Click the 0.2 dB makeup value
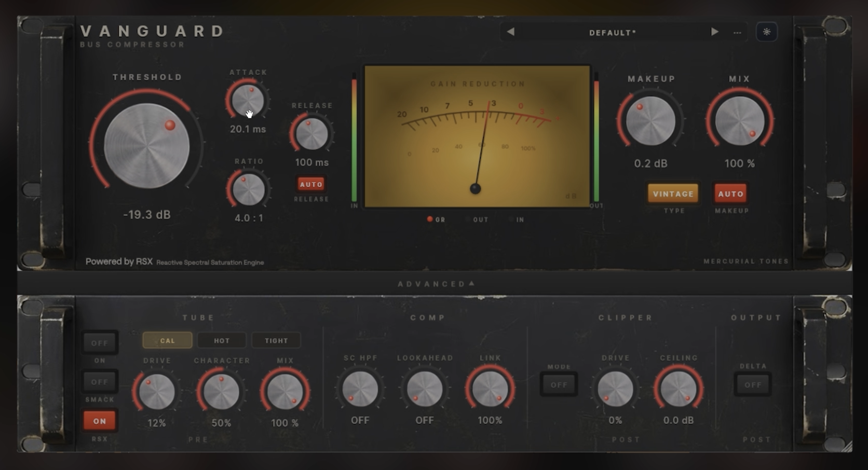The height and width of the screenshot is (470, 868). coord(650,163)
